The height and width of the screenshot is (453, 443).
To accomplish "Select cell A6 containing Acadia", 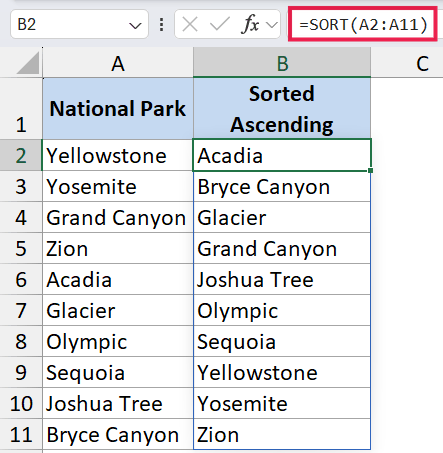I will coord(118,279).
